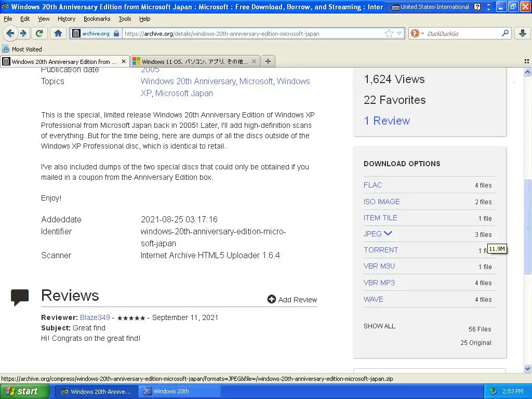Click the Reviews speech bubble icon
The height and width of the screenshot is (399, 532).
[20, 297]
